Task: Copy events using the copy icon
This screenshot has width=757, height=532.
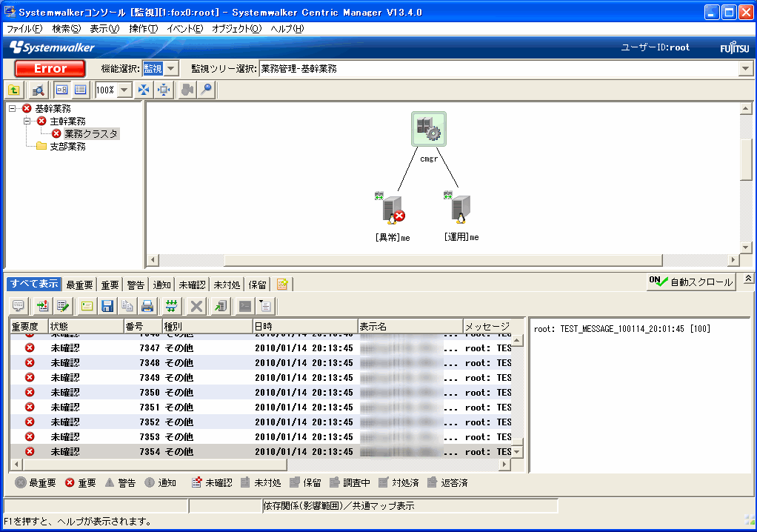Action: [127, 306]
